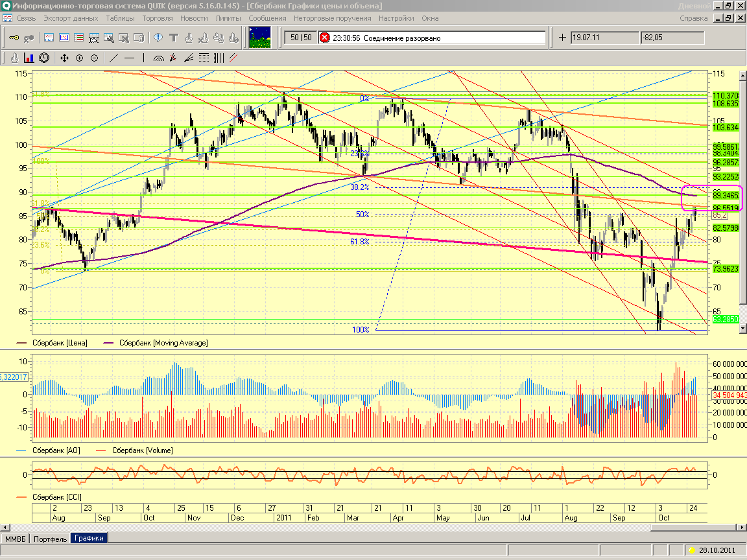Select the Fibonacci fan tool
Image resolution: width=747 pixels, height=560 pixels.
tap(189, 58)
